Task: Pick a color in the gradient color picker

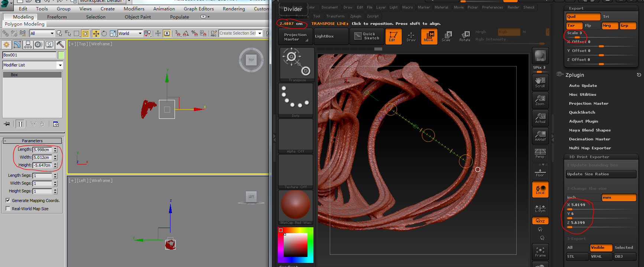Action: (295, 245)
